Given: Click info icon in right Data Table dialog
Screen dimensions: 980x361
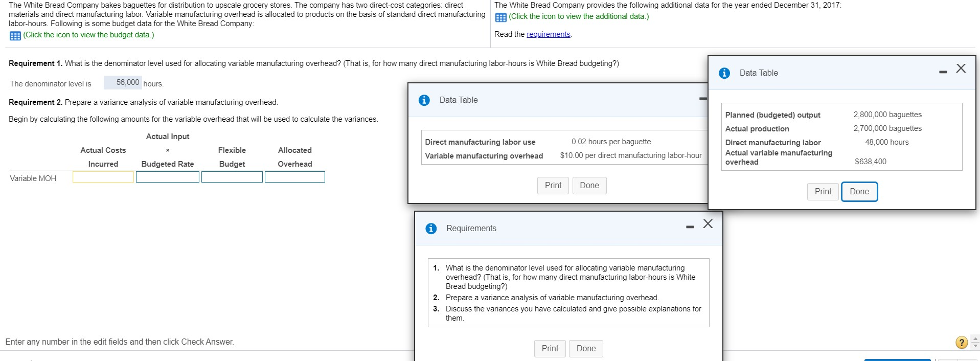Looking at the screenshot, I should [724, 73].
